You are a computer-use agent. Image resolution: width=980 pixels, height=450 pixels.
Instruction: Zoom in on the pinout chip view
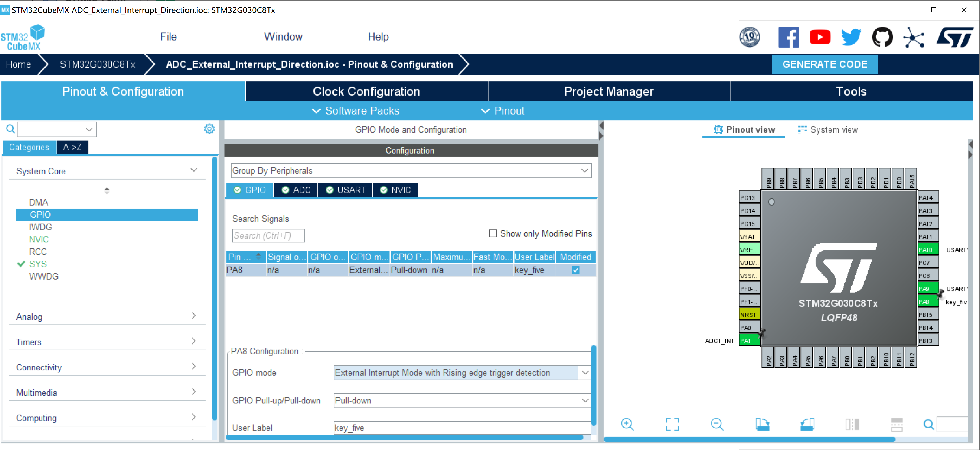627,424
